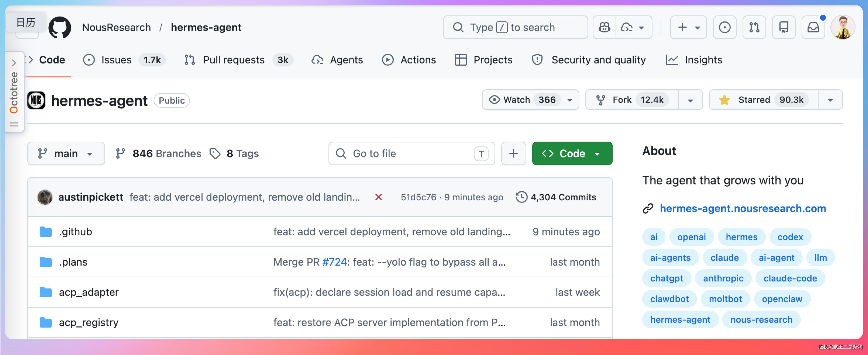Expand the Octotree sidebar panel

14,63
